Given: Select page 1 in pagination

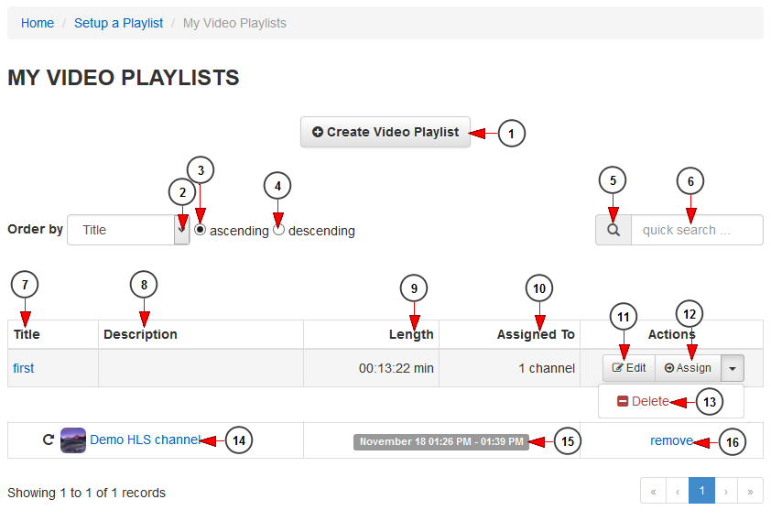Looking at the screenshot, I should pos(701,491).
